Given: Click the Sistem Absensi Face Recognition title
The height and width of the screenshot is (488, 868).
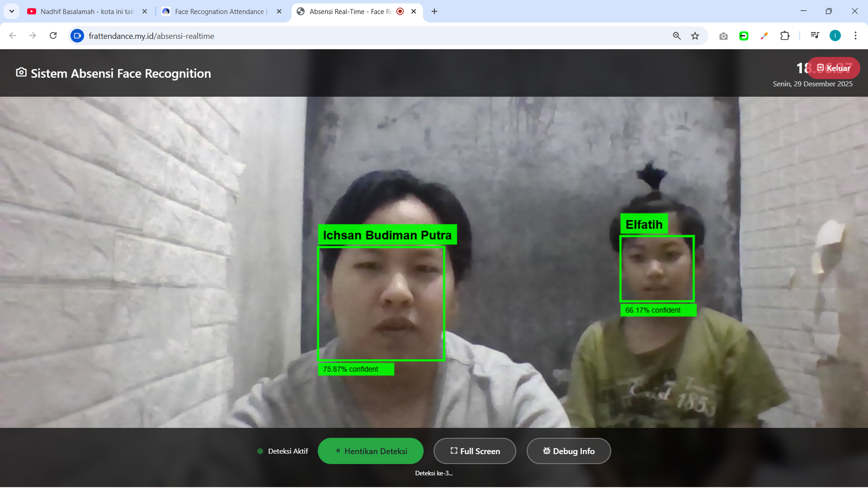Looking at the screenshot, I should [121, 73].
